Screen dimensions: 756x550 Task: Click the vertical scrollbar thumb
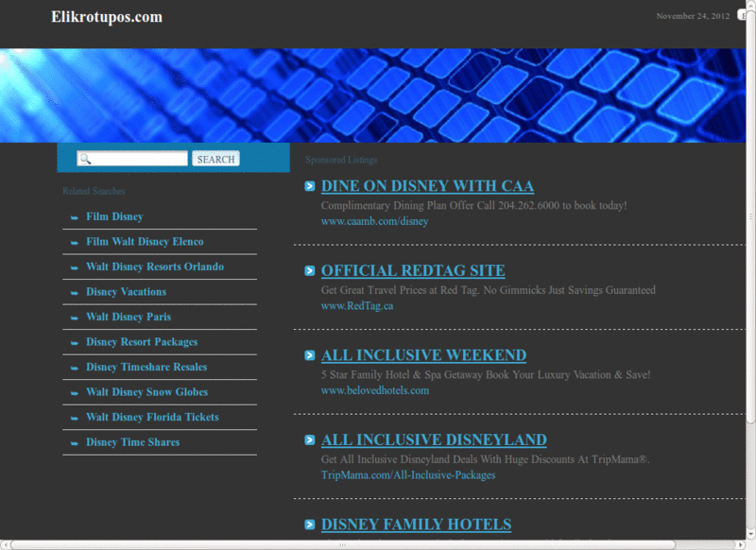click(x=750, y=217)
